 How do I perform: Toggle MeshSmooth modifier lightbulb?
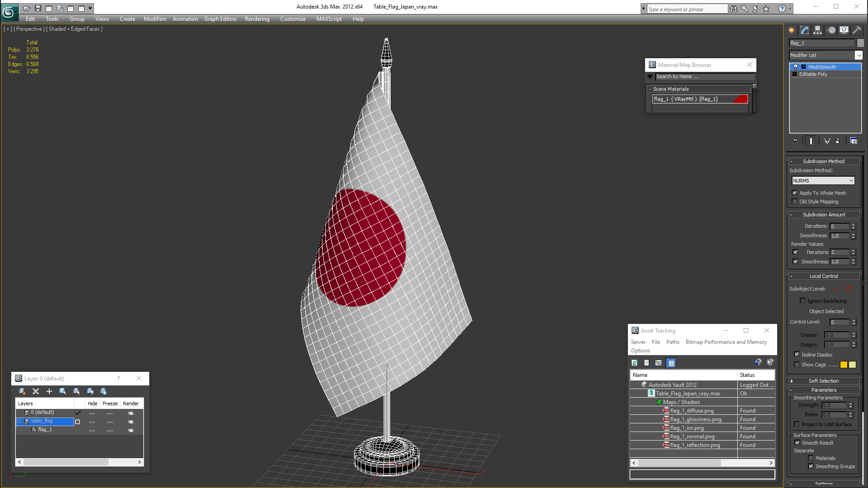796,67
